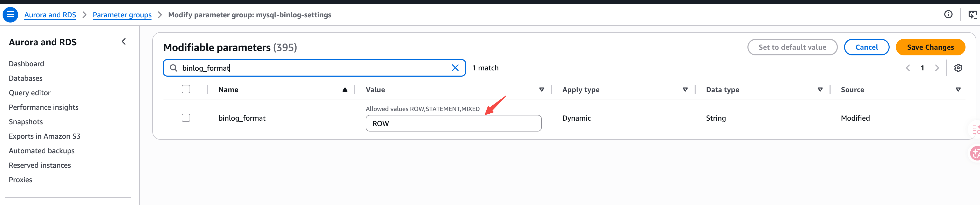Collapse the Aurora and RDS sidebar
Screen dimensions: 980x205
[124, 41]
